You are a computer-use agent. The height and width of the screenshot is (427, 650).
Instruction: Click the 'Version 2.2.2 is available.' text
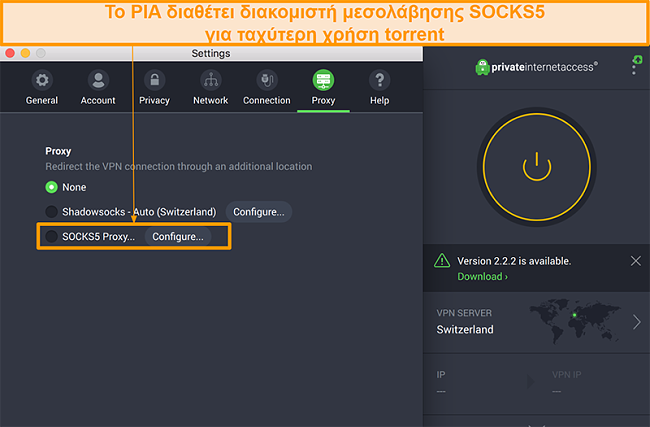[514, 261]
